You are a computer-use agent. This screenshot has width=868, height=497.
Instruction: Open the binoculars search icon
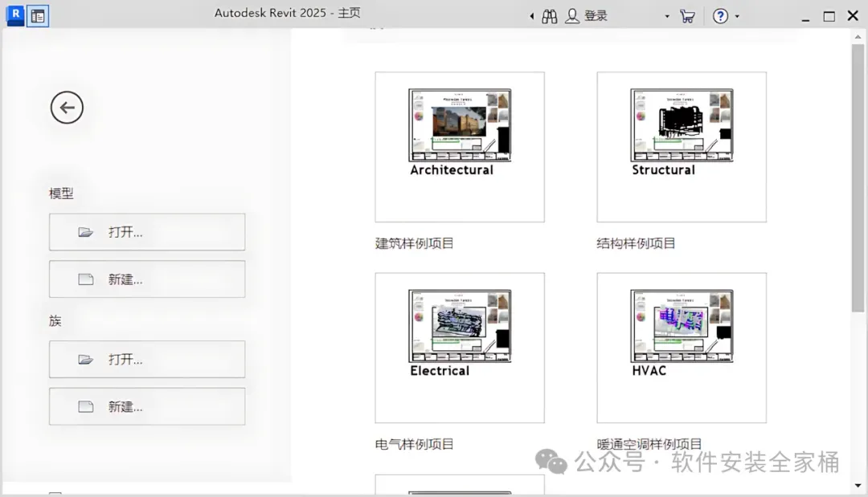(x=549, y=17)
